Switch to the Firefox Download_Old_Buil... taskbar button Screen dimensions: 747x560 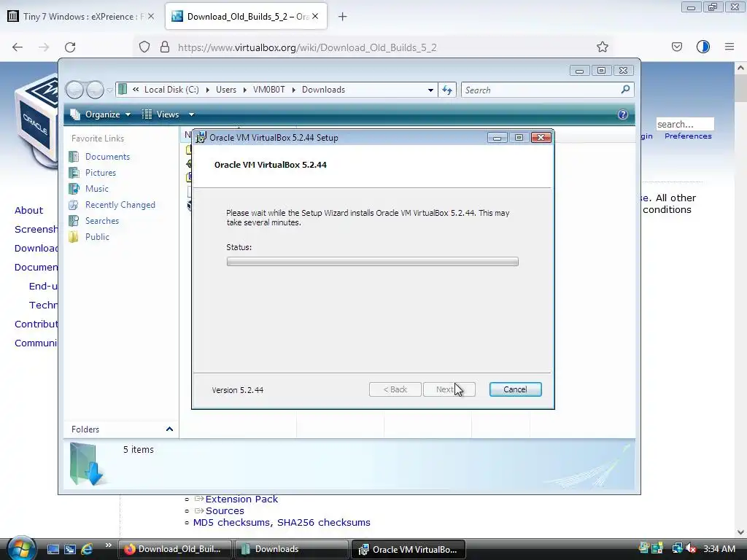174,549
